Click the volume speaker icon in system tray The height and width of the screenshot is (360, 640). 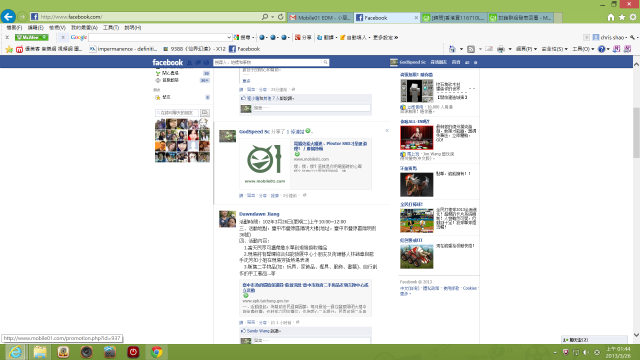tap(586, 352)
